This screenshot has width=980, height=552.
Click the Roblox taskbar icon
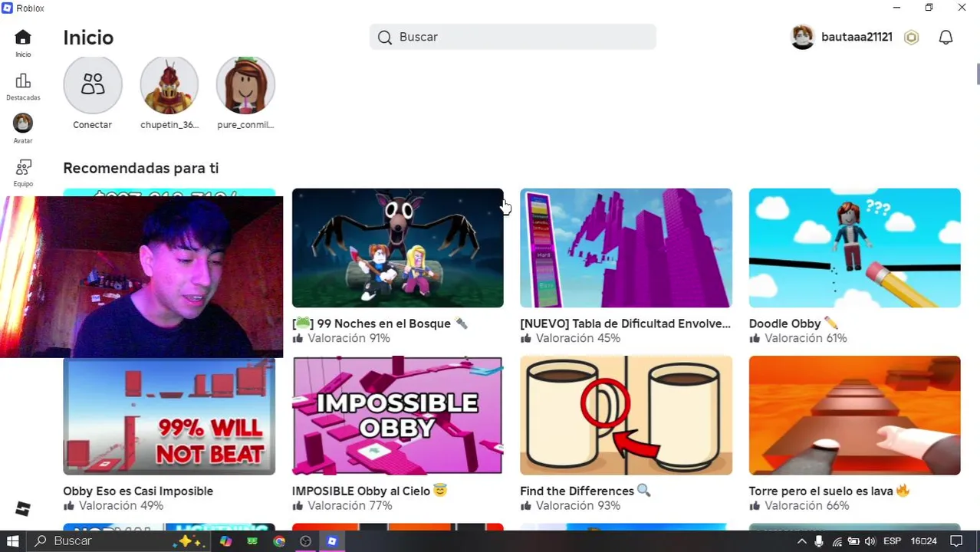(332, 541)
